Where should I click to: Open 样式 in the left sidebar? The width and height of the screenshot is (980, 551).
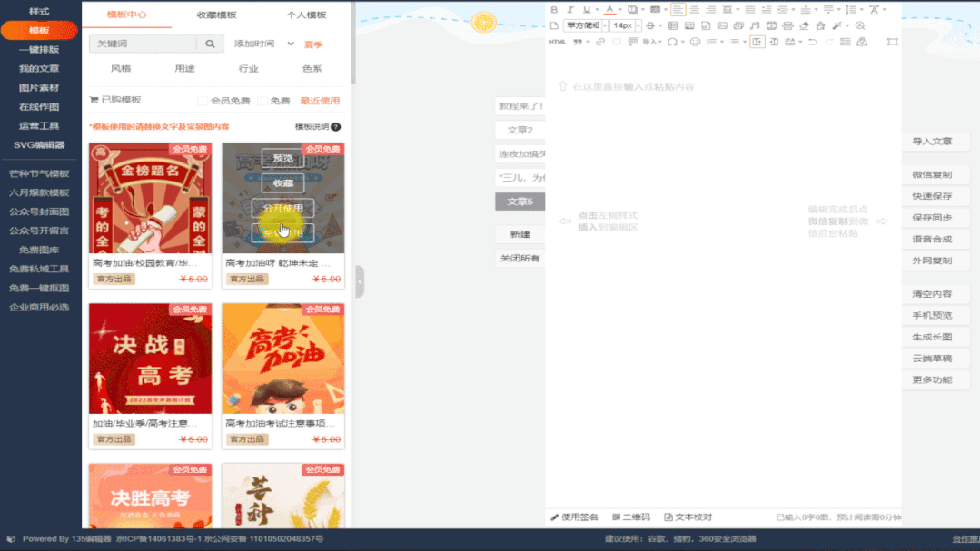click(x=39, y=11)
